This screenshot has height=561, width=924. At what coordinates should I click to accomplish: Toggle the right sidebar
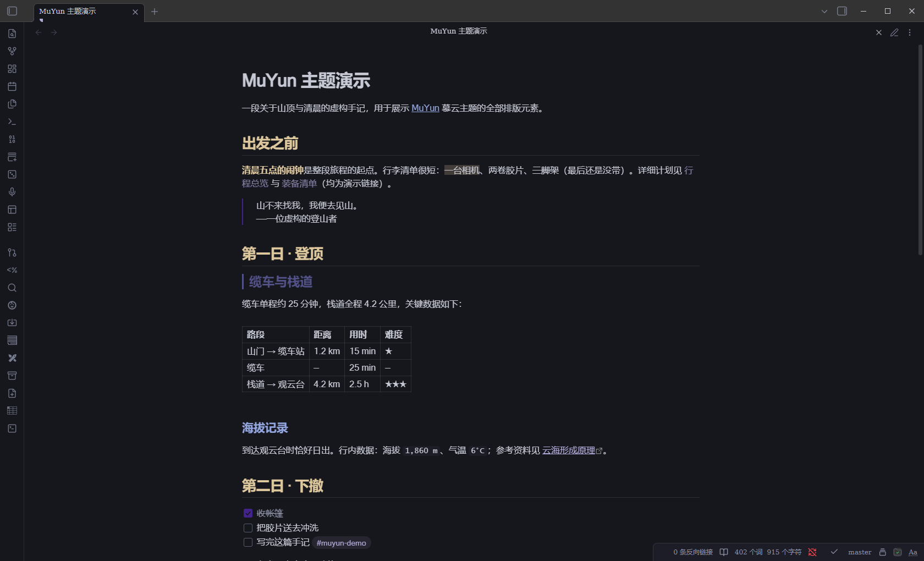(842, 11)
